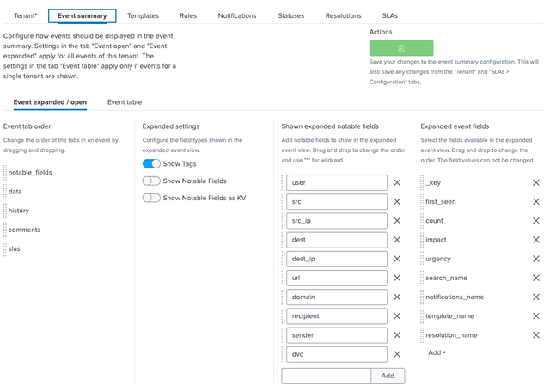550x392 pixels.
Task: Switch to the Event table tab
Action: (125, 102)
